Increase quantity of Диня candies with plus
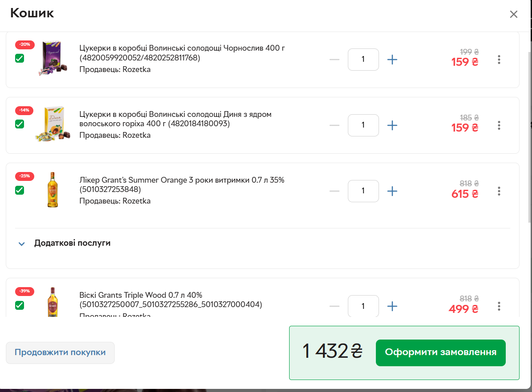 click(392, 125)
